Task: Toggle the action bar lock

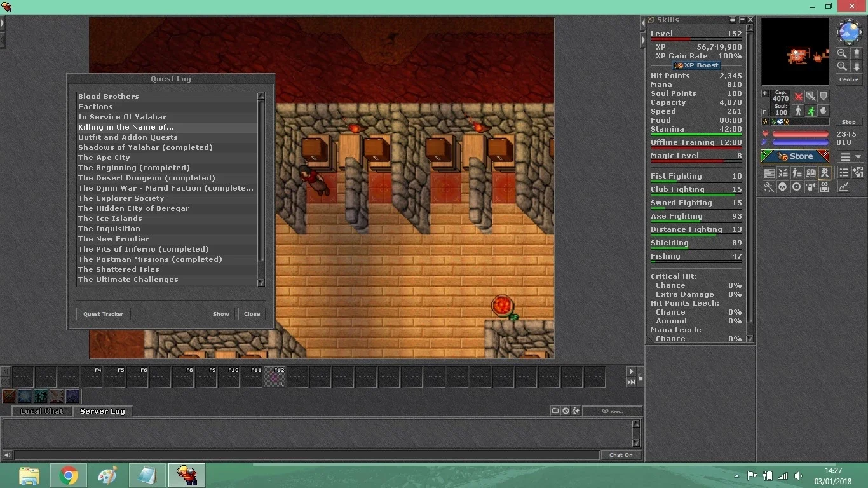Action: click(641, 377)
